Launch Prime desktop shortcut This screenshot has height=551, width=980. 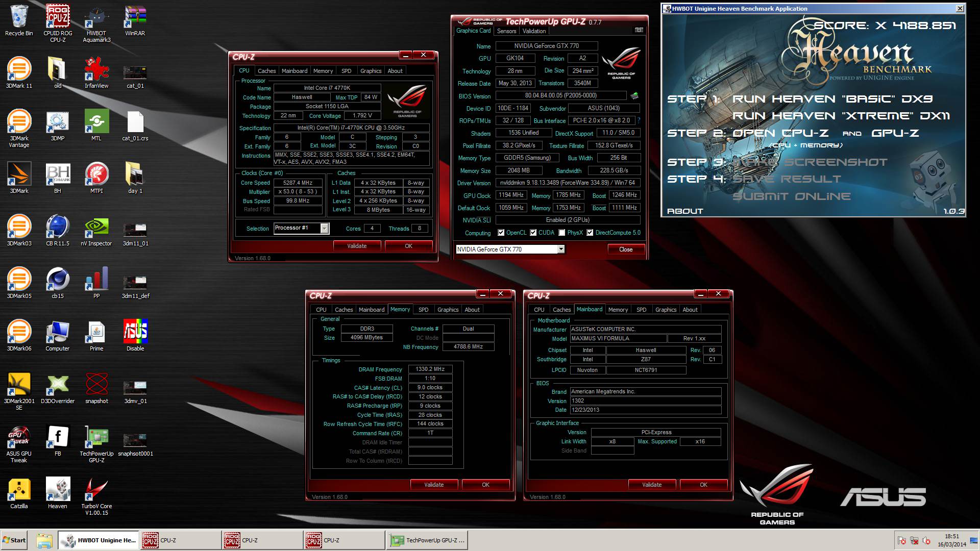click(x=96, y=336)
